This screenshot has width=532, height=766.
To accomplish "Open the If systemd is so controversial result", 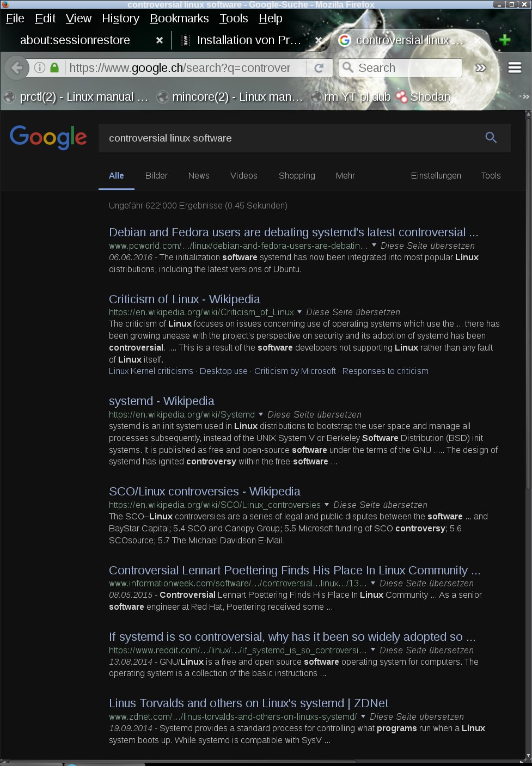I will point(292,636).
